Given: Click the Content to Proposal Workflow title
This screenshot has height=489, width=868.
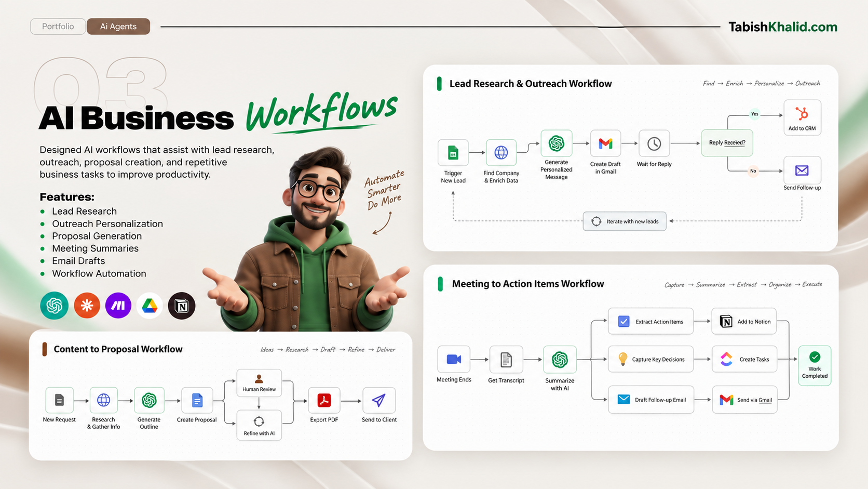Looking at the screenshot, I should pos(118,349).
